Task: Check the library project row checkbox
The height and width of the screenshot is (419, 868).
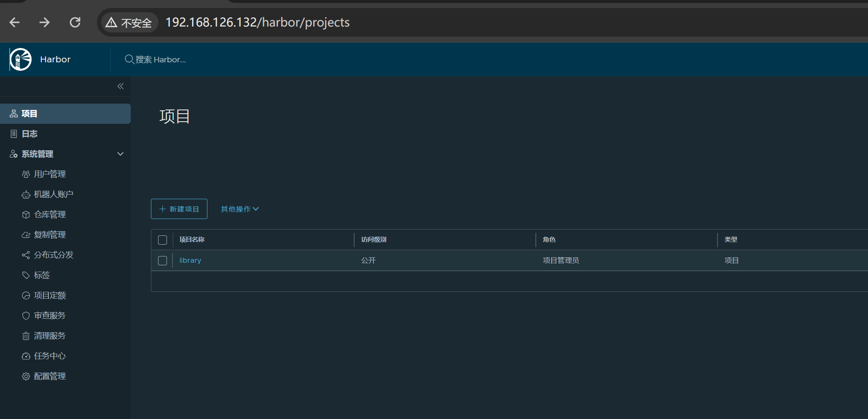Action: click(162, 261)
